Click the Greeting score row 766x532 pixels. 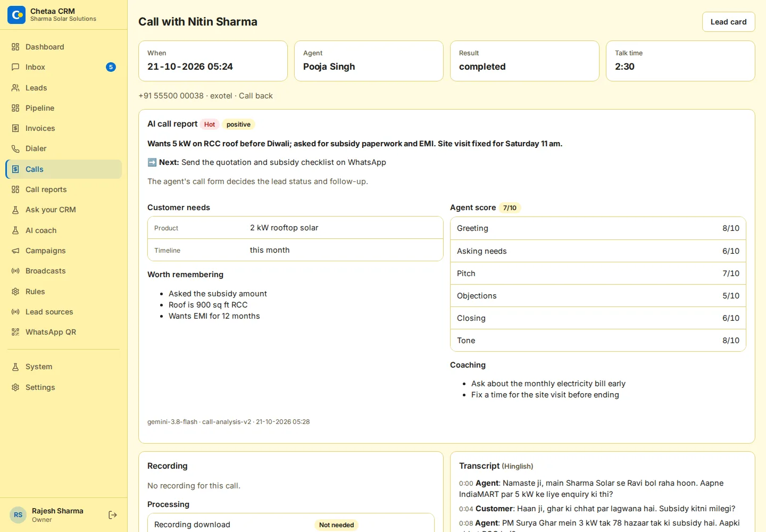598,228
